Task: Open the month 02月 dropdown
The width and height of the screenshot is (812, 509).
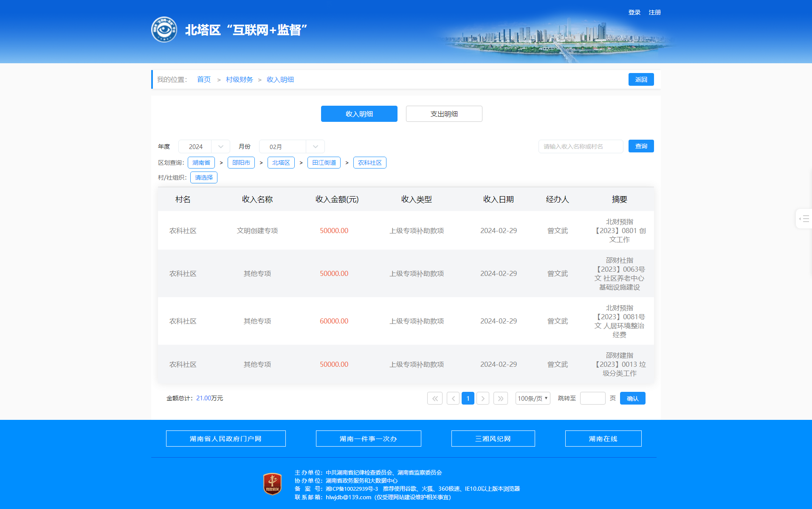Action: click(x=292, y=146)
